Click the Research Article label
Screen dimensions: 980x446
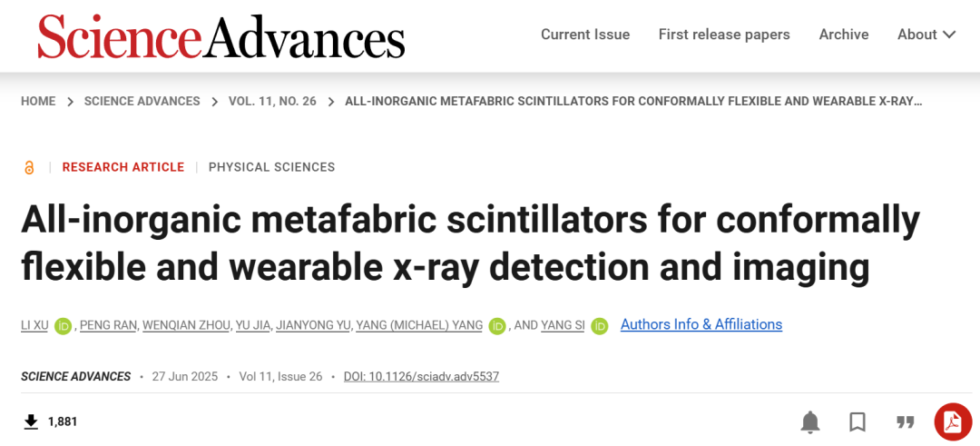(123, 167)
